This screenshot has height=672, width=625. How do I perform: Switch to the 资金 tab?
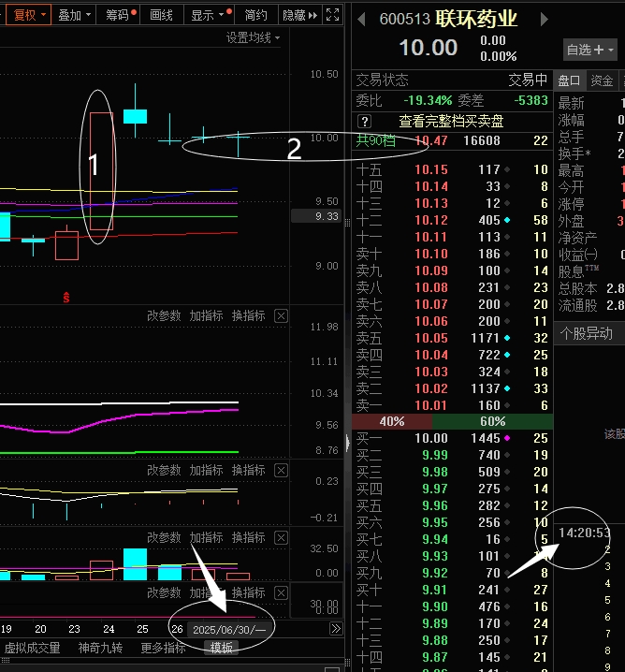point(602,80)
